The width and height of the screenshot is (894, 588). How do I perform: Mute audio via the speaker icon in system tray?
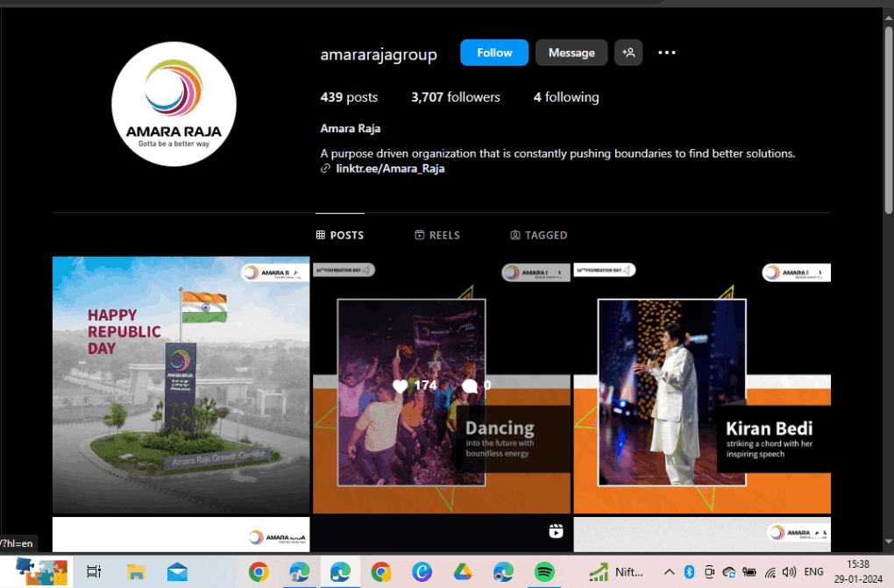(789, 571)
